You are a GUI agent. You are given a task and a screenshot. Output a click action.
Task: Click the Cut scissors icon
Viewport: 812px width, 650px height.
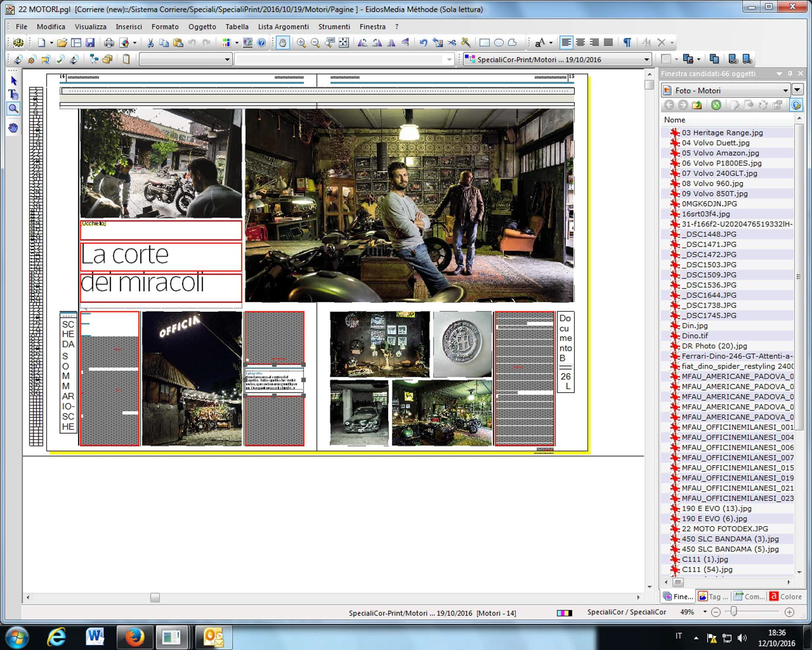(150, 42)
